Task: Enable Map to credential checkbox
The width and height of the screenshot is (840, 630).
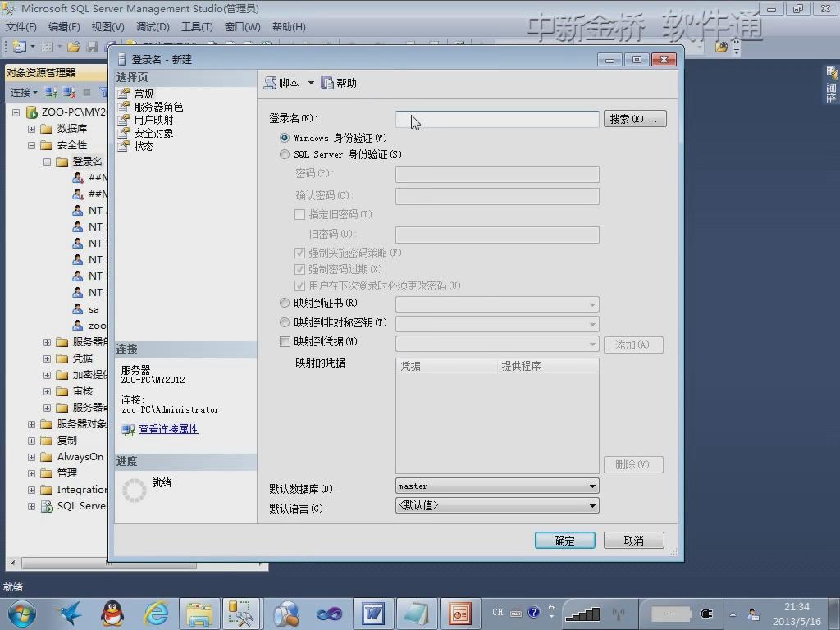Action: (285, 342)
